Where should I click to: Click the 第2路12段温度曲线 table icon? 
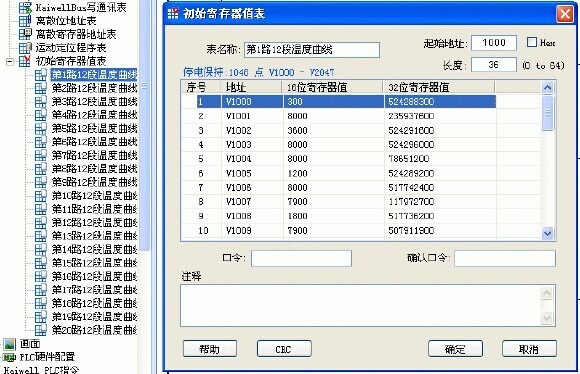tap(41, 88)
